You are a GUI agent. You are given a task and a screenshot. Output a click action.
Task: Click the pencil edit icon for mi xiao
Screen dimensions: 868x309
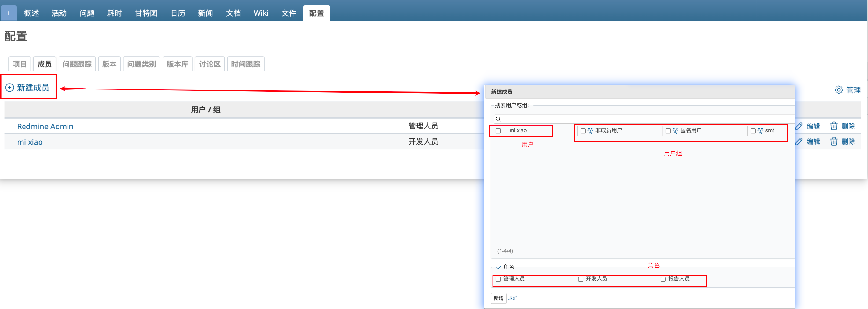(799, 141)
